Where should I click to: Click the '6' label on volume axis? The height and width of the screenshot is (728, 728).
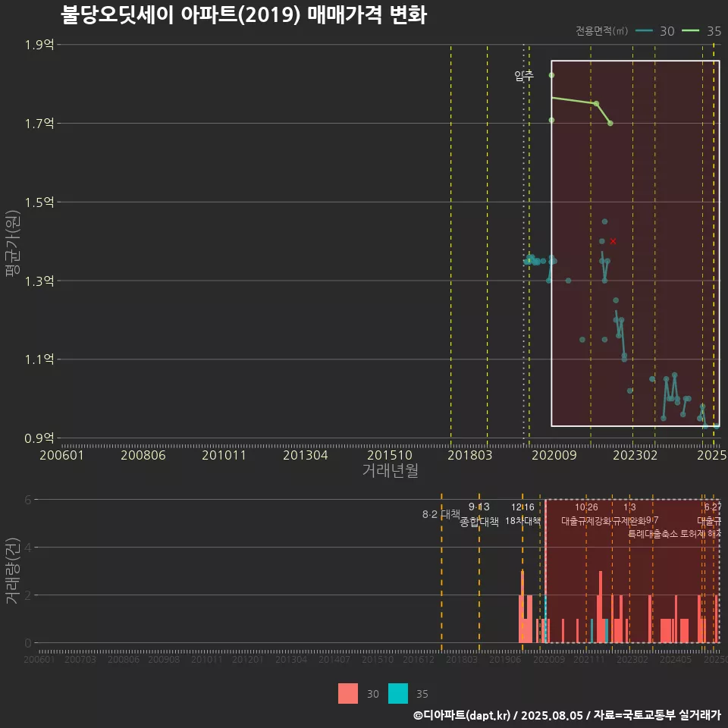coord(28,500)
